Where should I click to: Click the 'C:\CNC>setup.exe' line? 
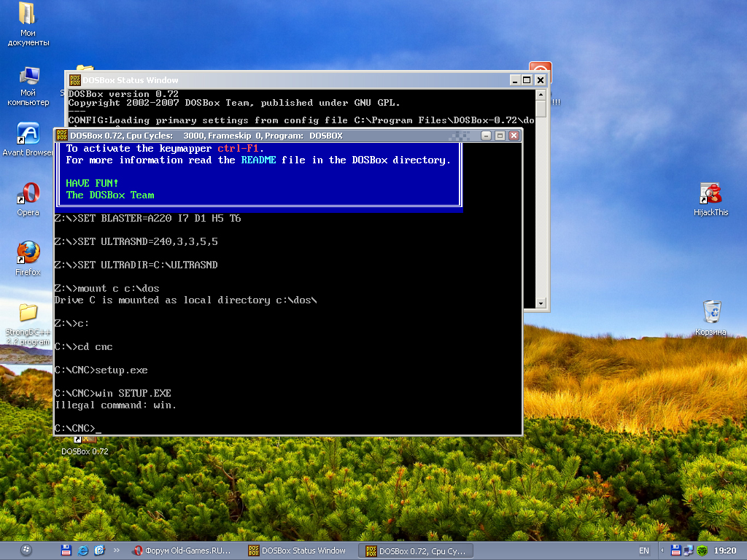[101, 370]
